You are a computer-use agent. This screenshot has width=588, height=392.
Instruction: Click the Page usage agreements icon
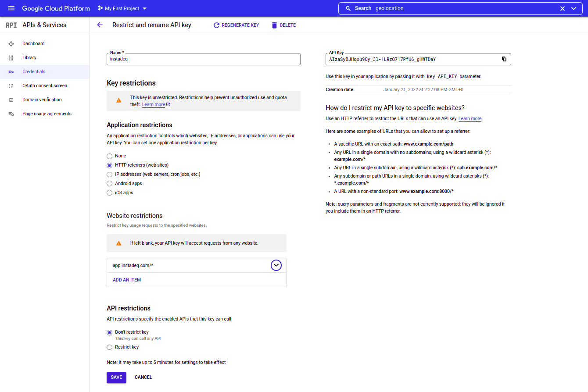(x=11, y=114)
